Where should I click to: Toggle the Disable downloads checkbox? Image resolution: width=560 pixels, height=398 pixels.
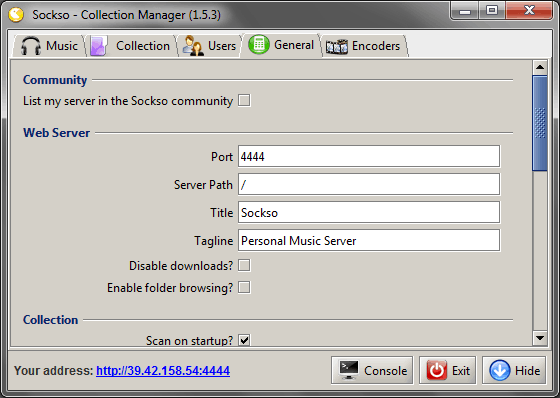[x=244, y=265]
